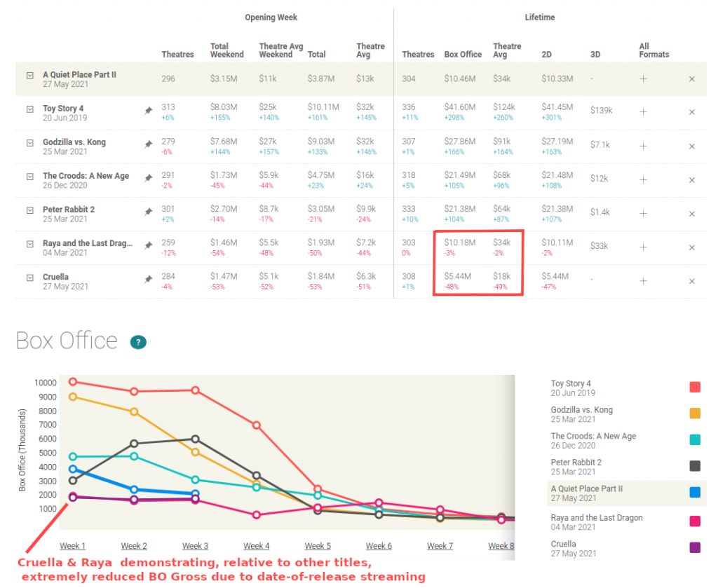Image resolution: width=718 pixels, height=588 pixels.
Task: Click the 3D column header
Action: 595,55
